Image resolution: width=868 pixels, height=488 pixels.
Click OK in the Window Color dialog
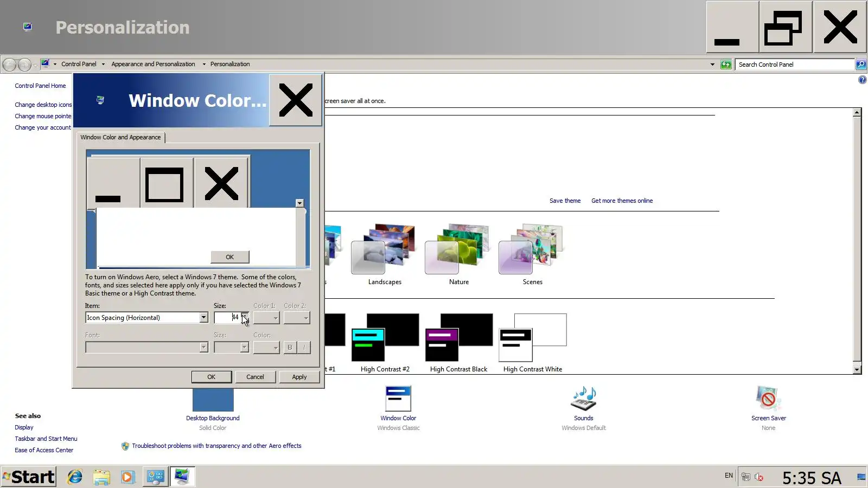click(212, 377)
